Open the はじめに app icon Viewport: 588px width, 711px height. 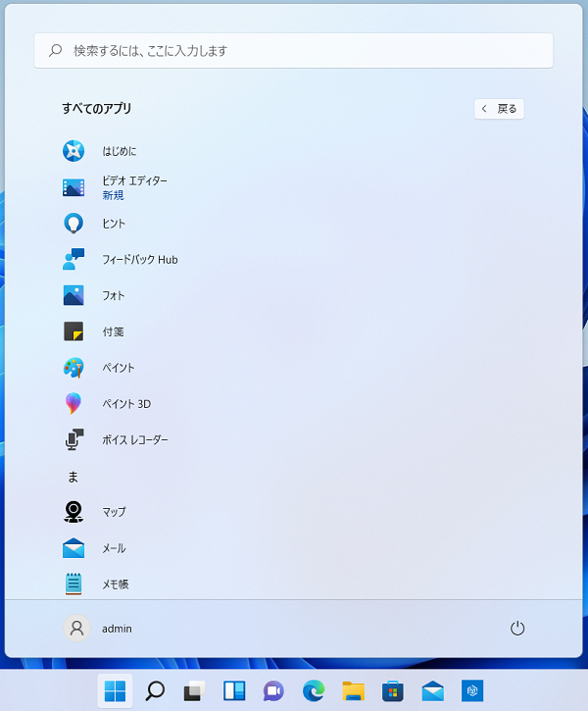tap(73, 151)
